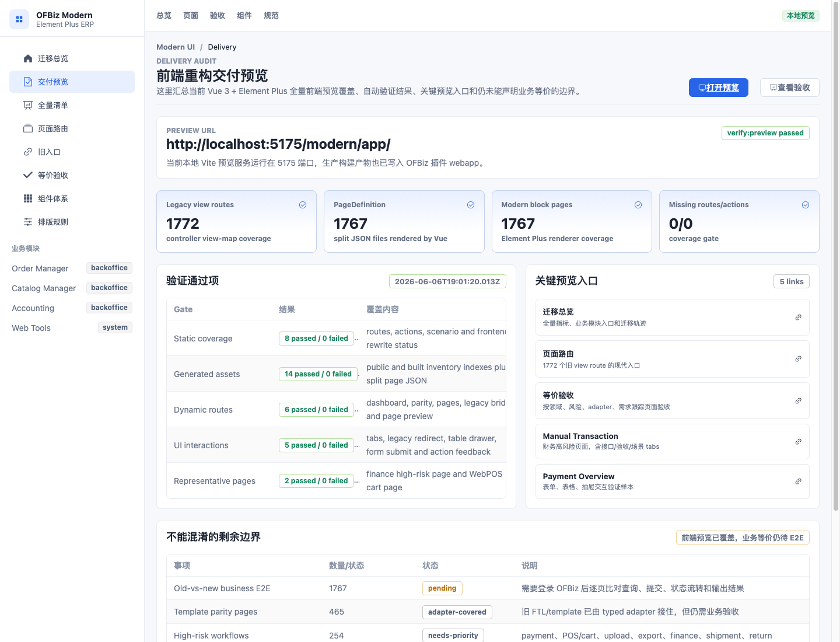Viewport: 840px width, 642px height.
Task: Click the blue 打开预览 button
Action: tap(719, 88)
